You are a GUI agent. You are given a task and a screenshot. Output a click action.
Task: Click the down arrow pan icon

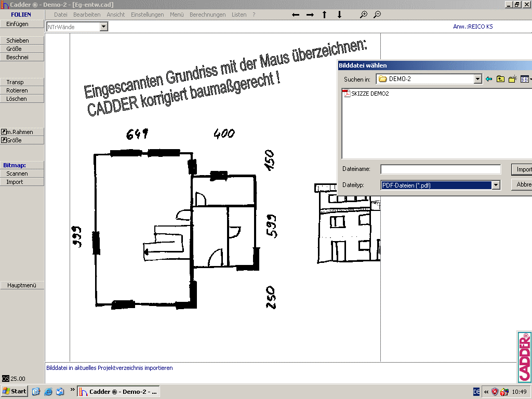[x=339, y=15]
